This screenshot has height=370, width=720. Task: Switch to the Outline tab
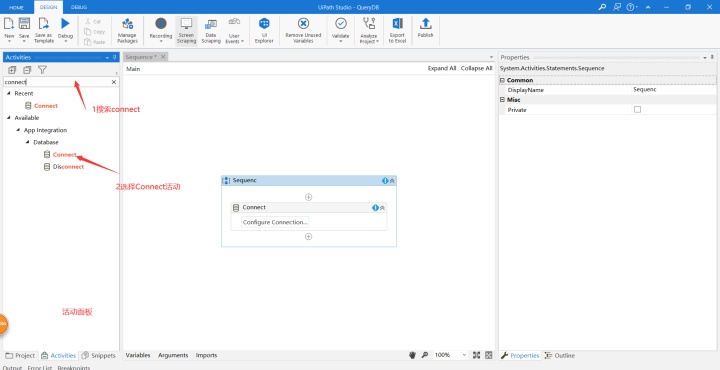(559, 355)
